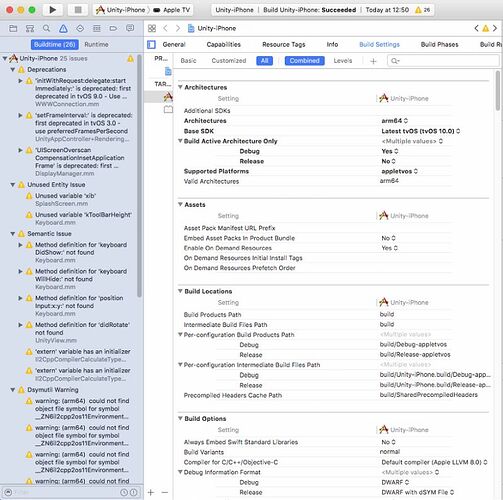The image size is (503, 500).
Task: Open the Find navigator magnifier icon
Action: [46, 29]
